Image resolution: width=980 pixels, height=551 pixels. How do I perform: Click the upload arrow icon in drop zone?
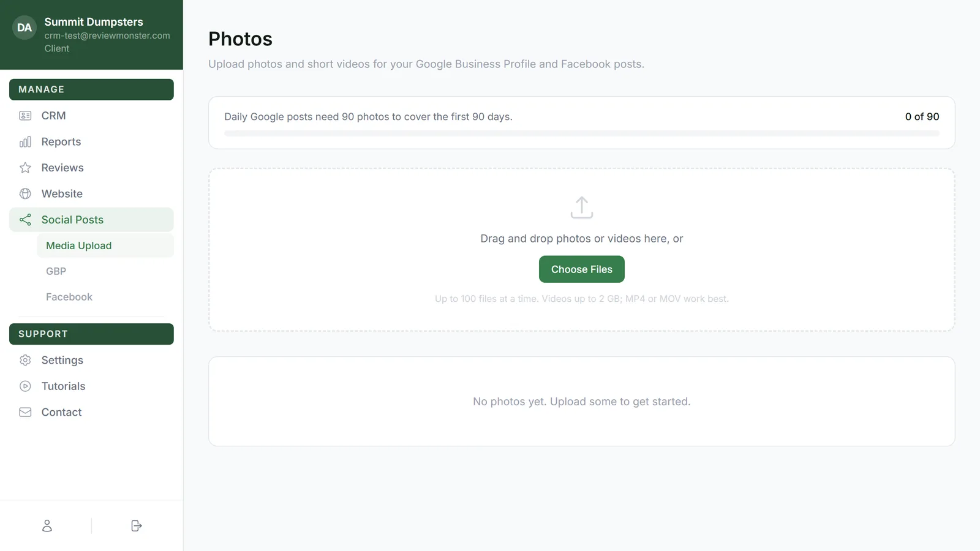click(x=582, y=208)
